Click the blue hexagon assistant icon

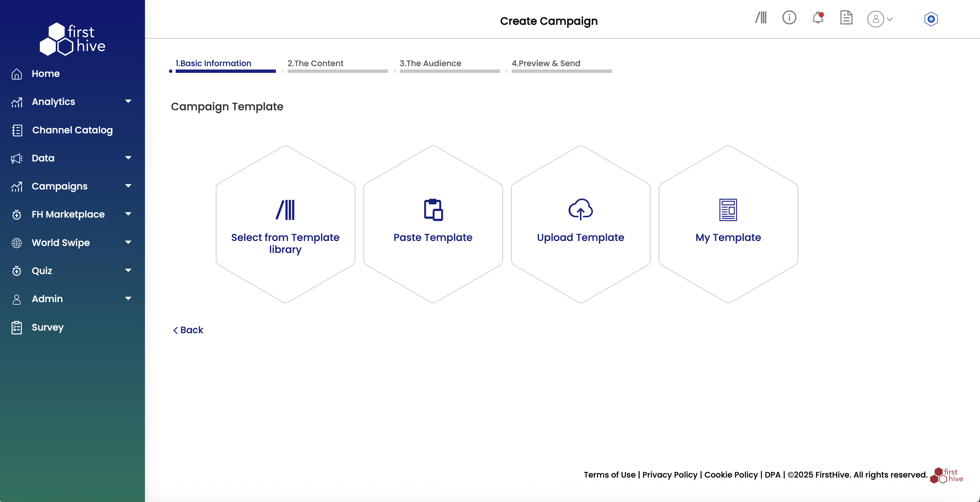click(931, 19)
